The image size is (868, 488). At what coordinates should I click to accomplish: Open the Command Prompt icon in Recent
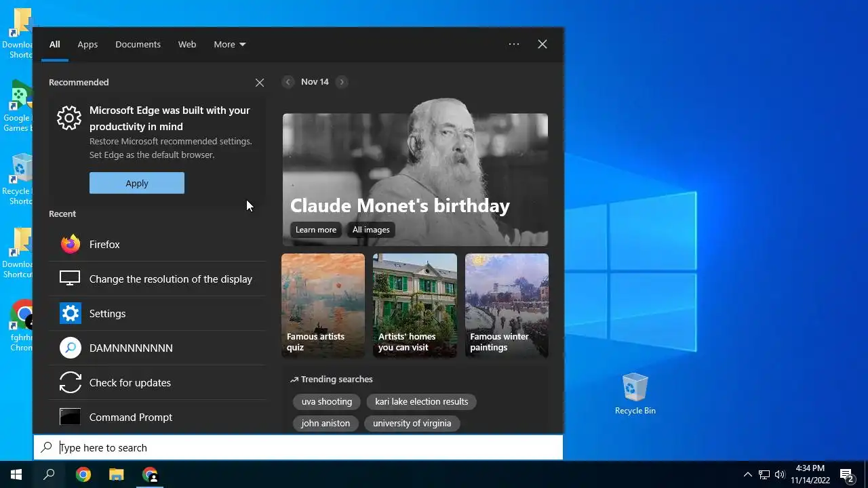click(x=70, y=417)
